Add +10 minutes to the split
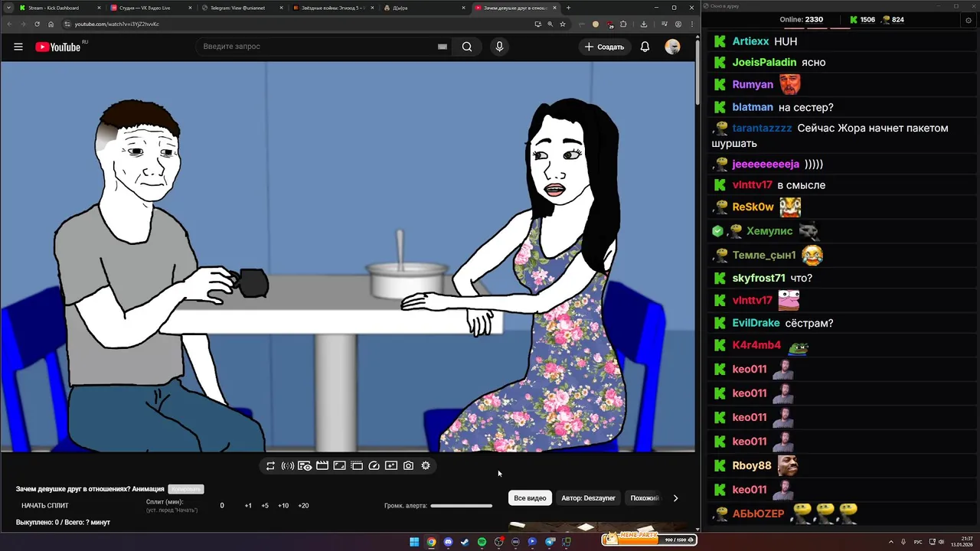Image resolution: width=980 pixels, height=551 pixels. coord(283,506)
